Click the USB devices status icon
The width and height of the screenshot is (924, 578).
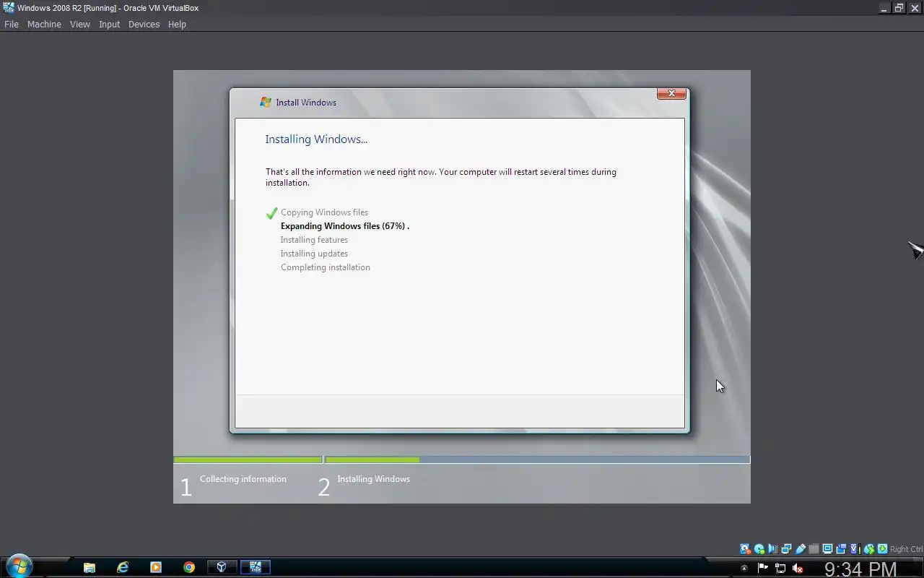(801, 549)
